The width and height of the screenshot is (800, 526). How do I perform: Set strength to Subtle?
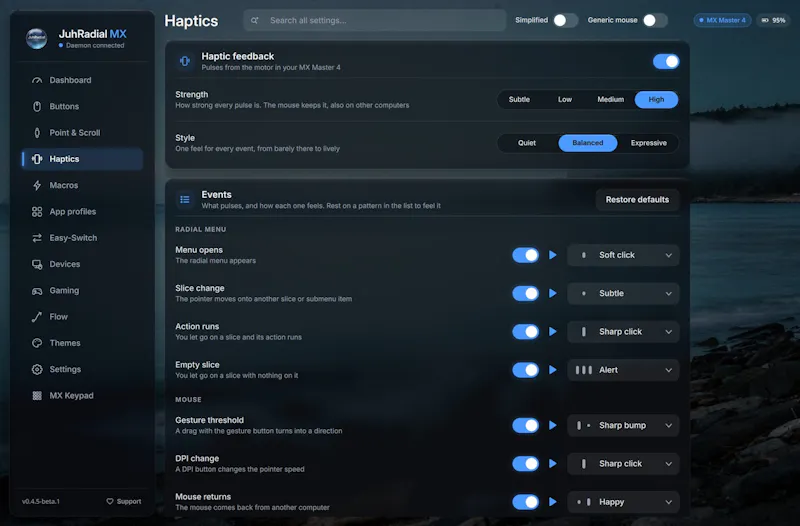[x=519, y=99]
